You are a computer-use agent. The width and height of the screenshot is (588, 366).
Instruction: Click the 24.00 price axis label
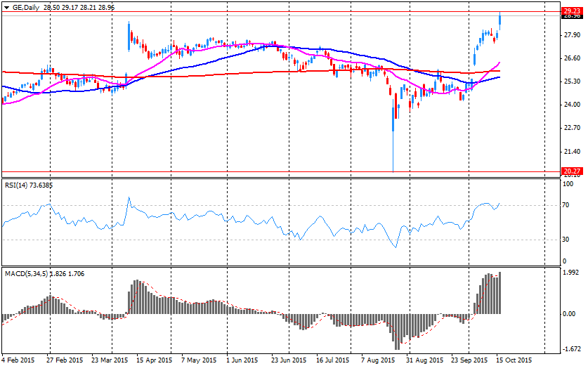click(572, 105)
